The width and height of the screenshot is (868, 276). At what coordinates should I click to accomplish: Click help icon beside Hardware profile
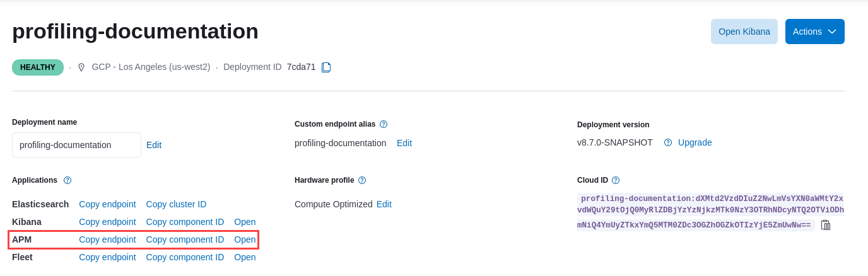coord(362,180)
